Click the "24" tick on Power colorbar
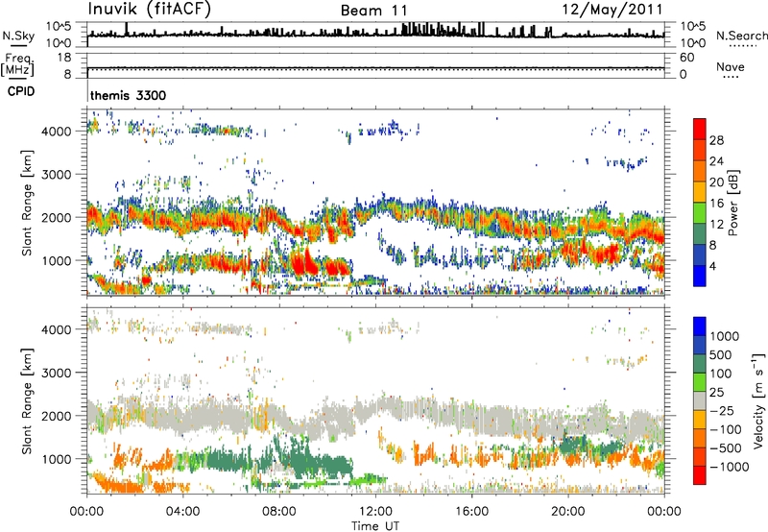 [x=716, y=161]
